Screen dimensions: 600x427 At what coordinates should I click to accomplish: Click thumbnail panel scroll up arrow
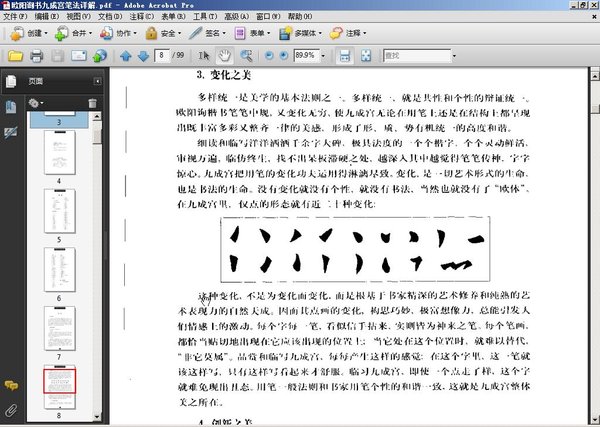(x=97, y=116)
